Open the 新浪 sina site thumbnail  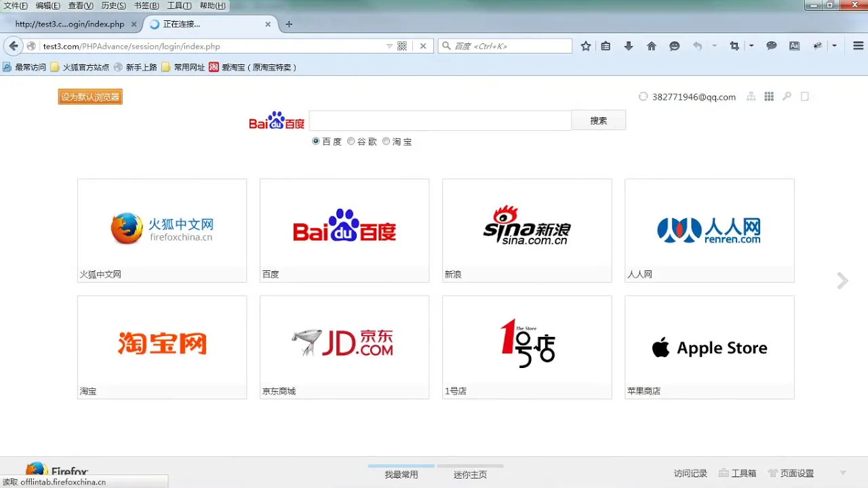pos(527,230)
